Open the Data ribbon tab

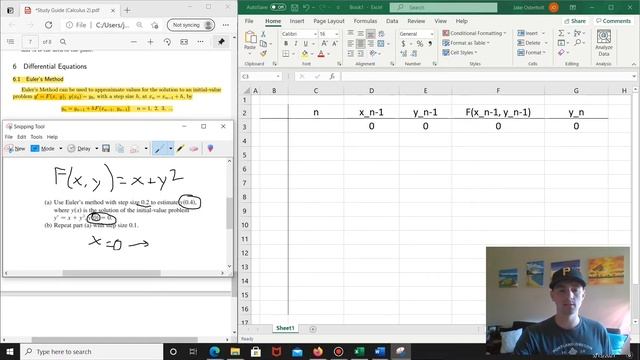[x=392, y=21]
